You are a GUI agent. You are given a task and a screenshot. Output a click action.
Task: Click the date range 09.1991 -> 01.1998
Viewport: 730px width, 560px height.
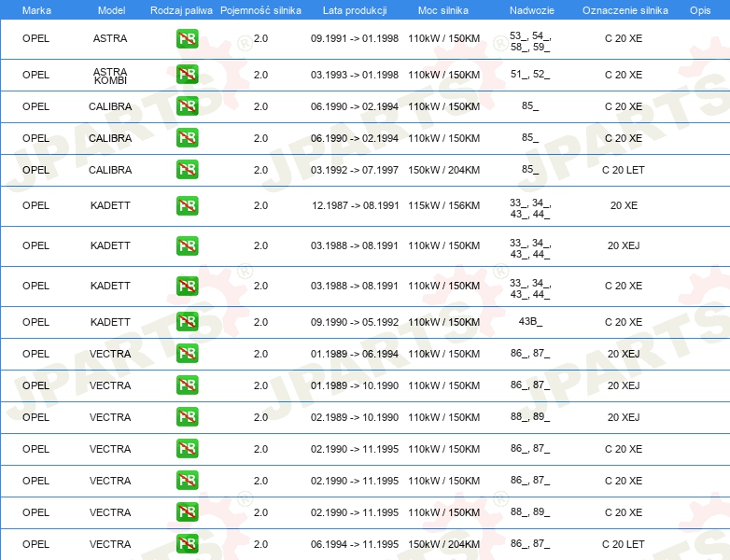click(355, 38)
